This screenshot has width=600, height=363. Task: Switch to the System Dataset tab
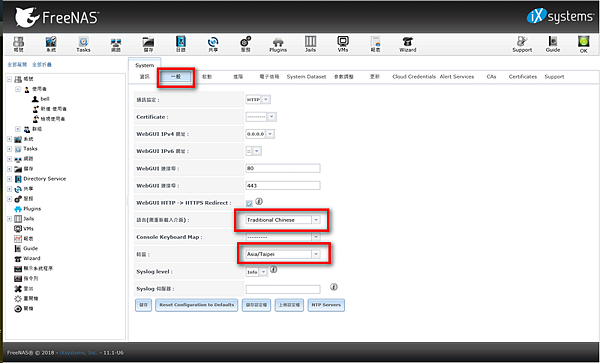click(x=306, y=77)
